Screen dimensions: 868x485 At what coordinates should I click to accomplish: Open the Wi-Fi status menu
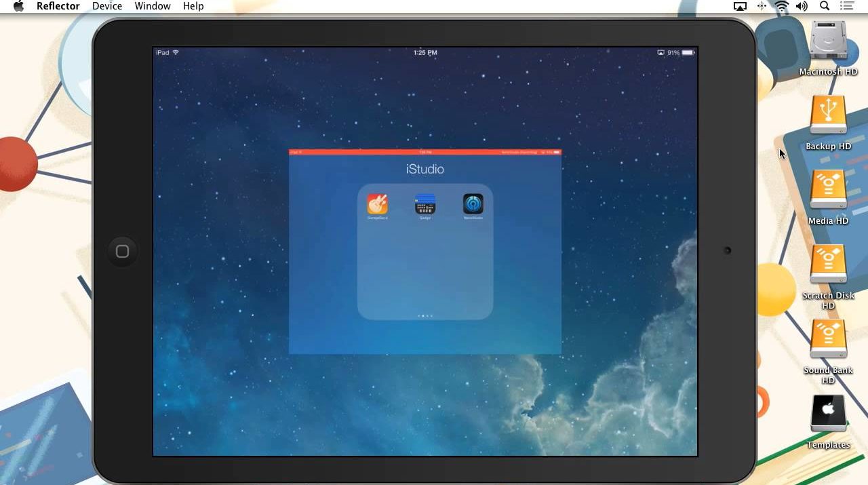[782, 6]
